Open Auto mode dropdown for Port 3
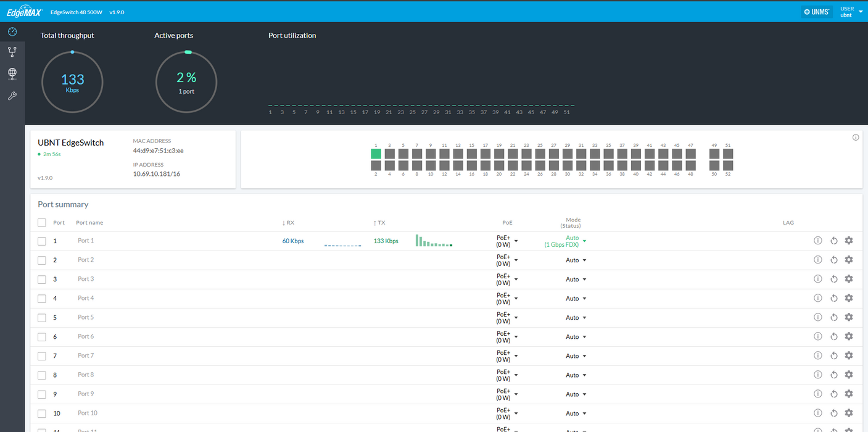868x432 pixels. (x=576, y=280)
